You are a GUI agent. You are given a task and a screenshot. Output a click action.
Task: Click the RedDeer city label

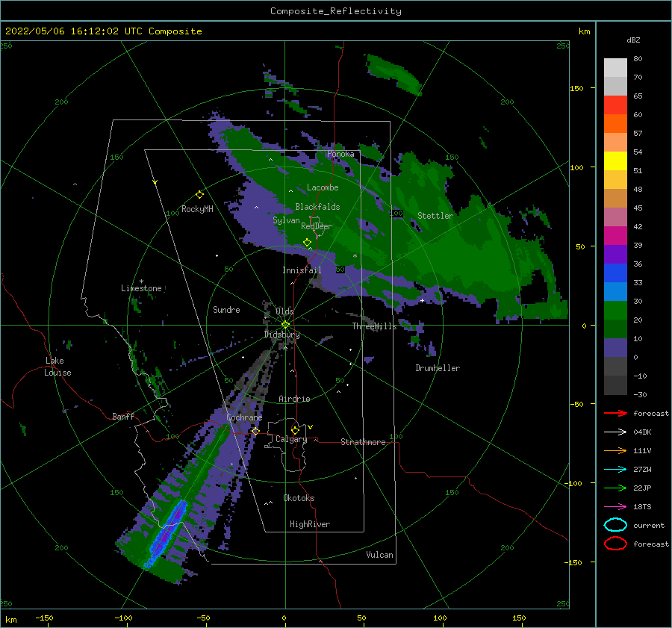point(317,226)
